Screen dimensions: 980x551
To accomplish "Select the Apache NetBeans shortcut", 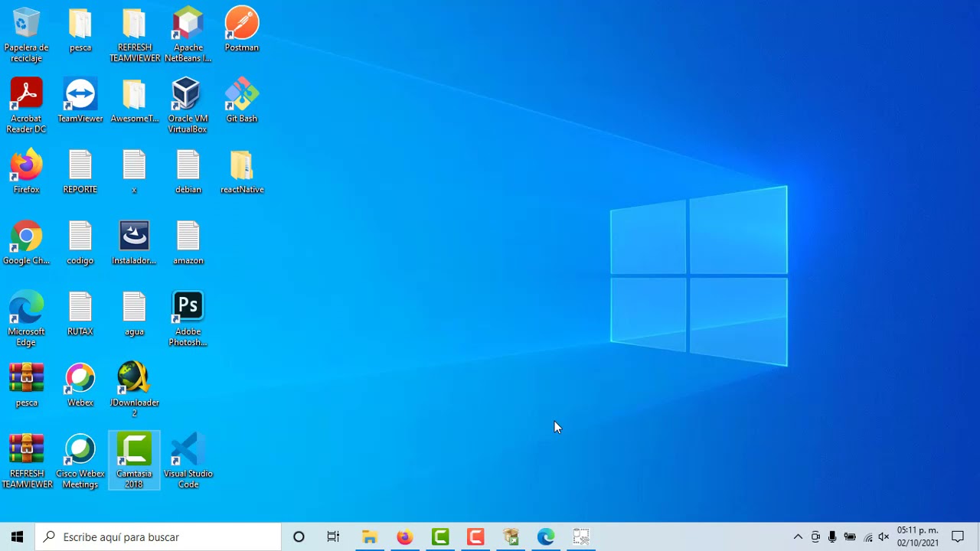I will pyautogui.click(x=188, y=35).
